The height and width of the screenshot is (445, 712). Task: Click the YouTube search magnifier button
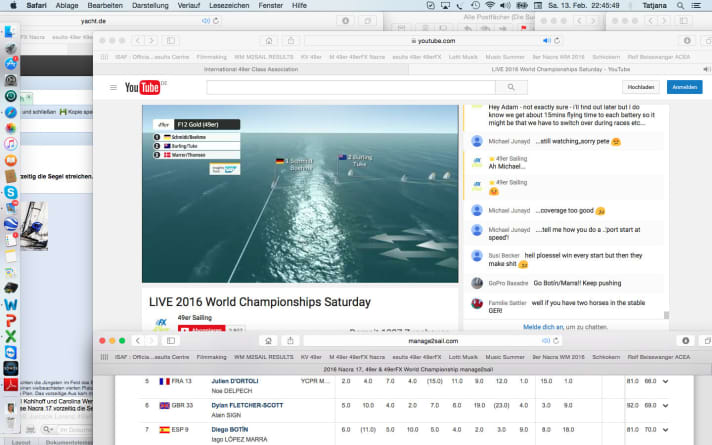coord(511,87)
